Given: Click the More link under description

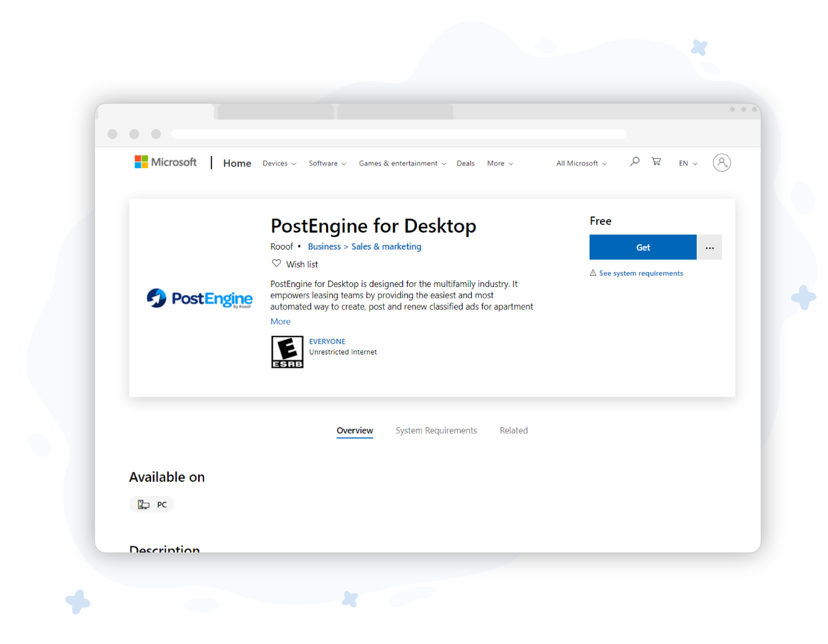Looking at the screenshot, I should pos(280,322).
